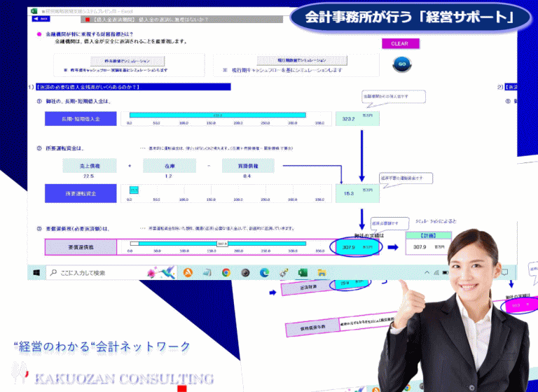Click the Wi-Fi network tray icon
The width and height of the screenshot is (538, 392).
[x=436, y=273]
